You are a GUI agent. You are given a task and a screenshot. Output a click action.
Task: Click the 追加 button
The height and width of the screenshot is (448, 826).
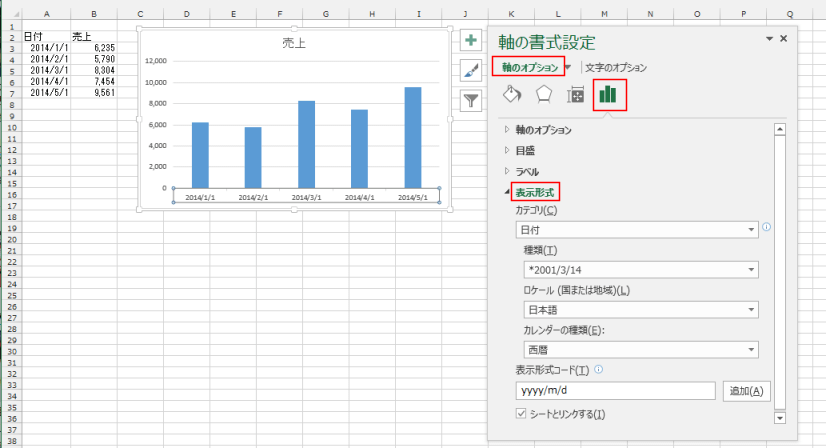coord(745,391)
